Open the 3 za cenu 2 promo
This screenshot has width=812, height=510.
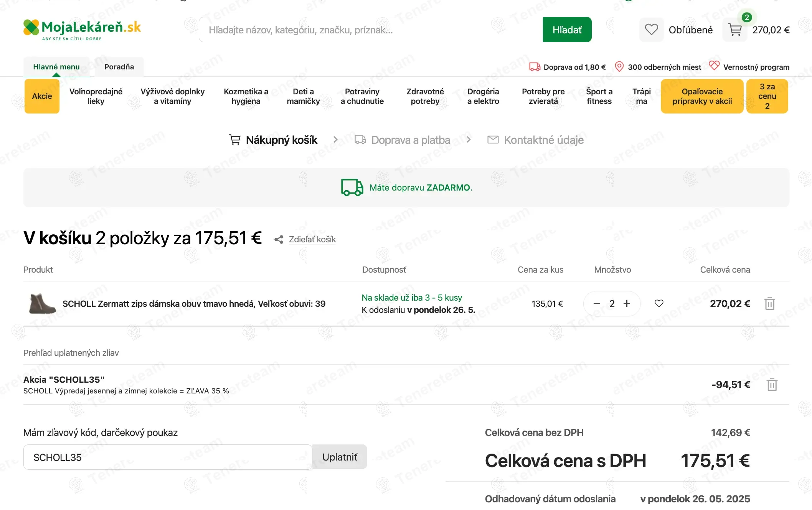click(x=767, y=96)
